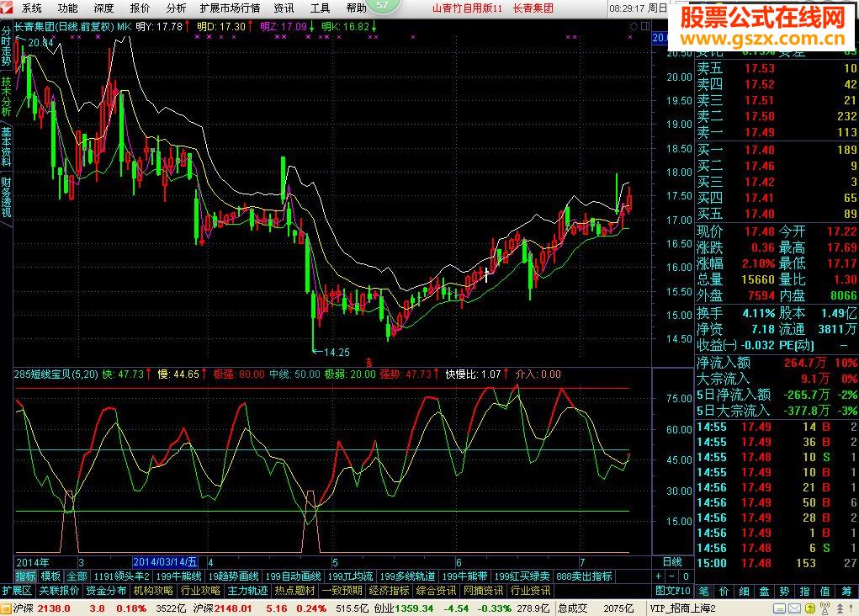
Task: Open the 扩展区 bottom tab
Action: [17, 591]
